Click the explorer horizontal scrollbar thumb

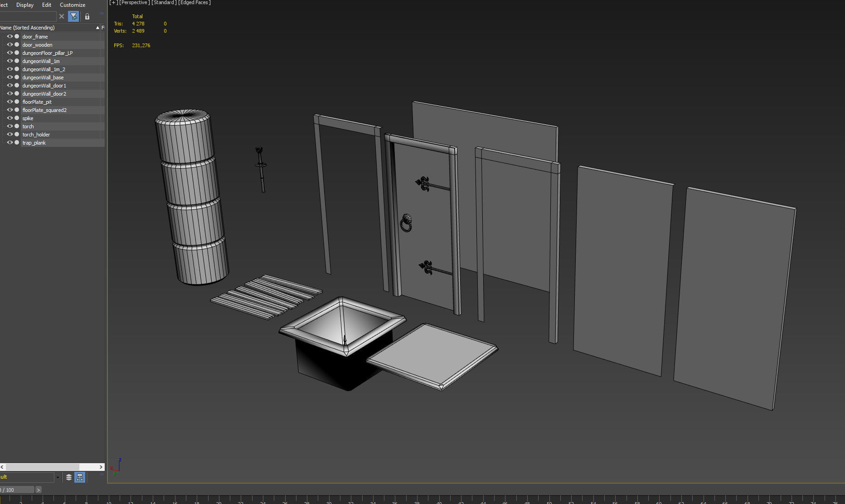pos(42,467)
